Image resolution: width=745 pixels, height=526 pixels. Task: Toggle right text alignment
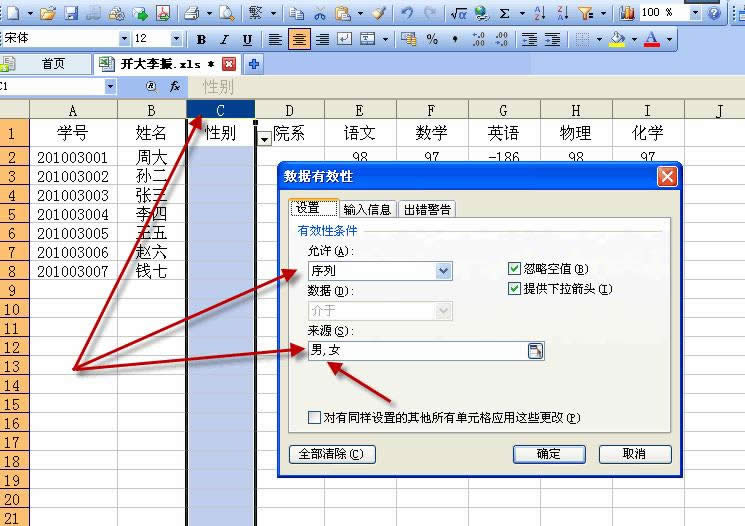322,39
